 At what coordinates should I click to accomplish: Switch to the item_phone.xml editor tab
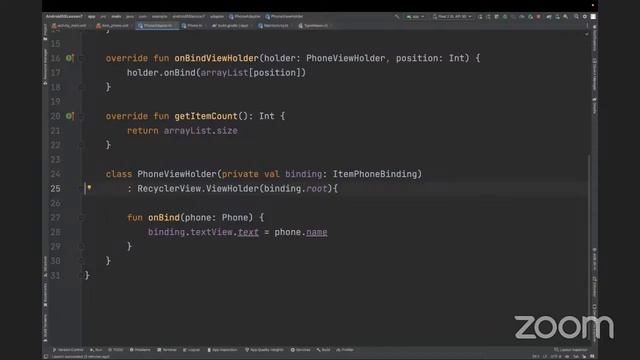coord(112,26)
